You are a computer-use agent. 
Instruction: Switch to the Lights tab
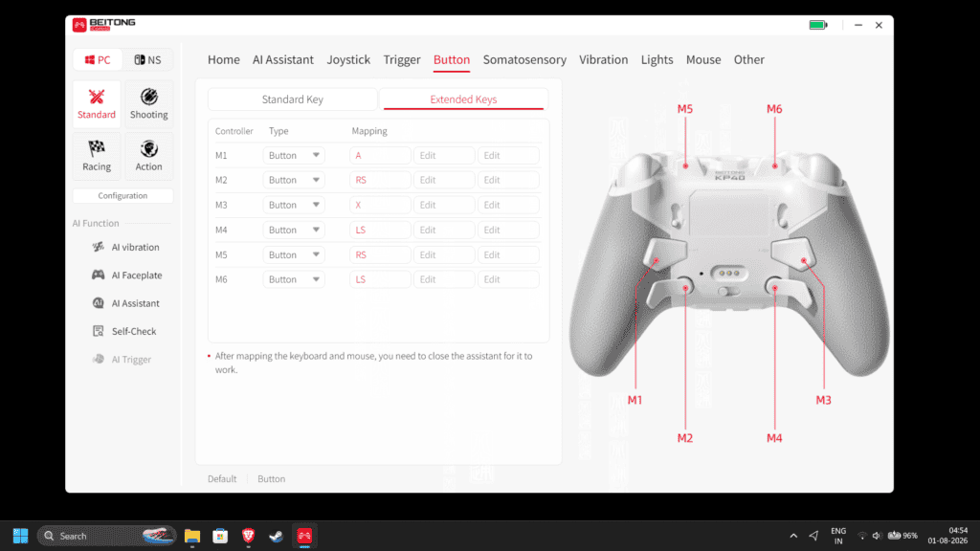657,60
